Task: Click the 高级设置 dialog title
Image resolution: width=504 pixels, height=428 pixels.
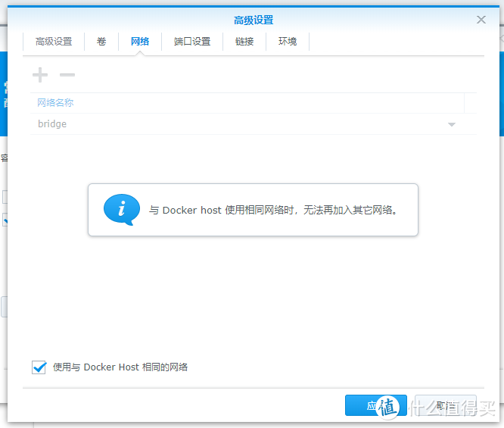Action: pyautogui.click(x=254, y=20)
